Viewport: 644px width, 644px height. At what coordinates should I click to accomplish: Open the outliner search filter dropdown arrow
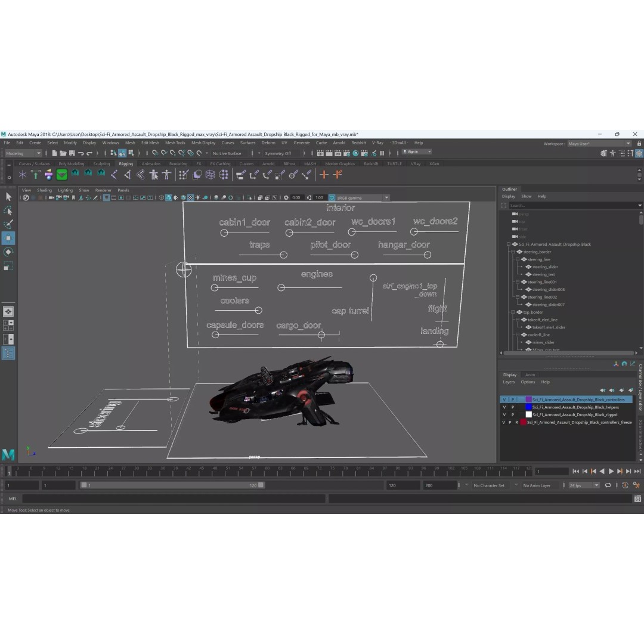639,205
